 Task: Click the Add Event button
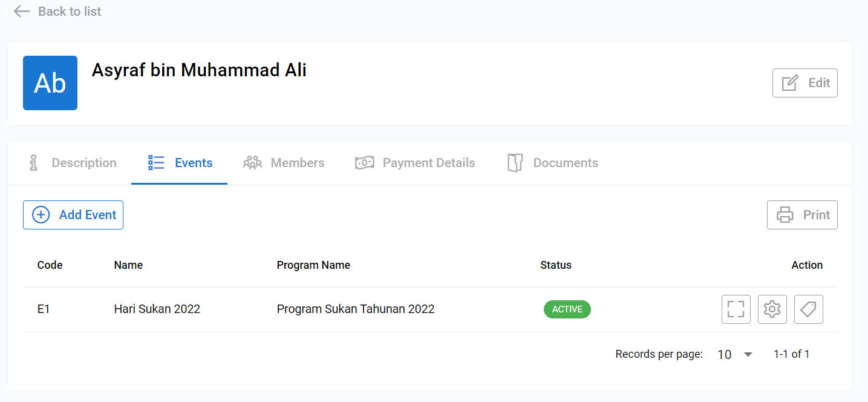pyautogui.click(x=73, y=215)
